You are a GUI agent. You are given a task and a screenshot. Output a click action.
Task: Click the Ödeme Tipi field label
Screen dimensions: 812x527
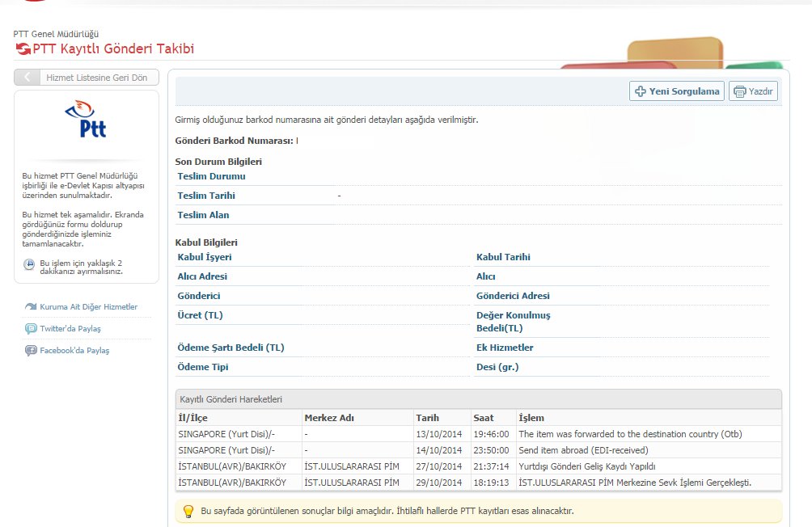(203, 367)
